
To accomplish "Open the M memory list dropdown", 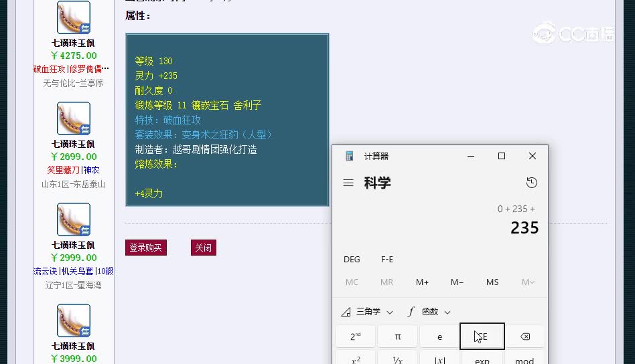I will [528, 282].
